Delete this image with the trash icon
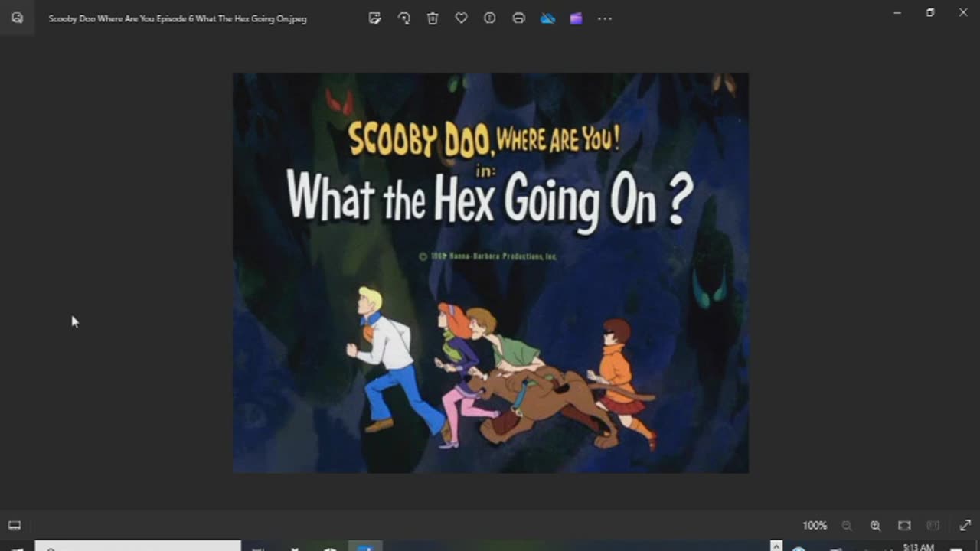Viewport: 980px width, 551px height. click(x=433, y=18)
